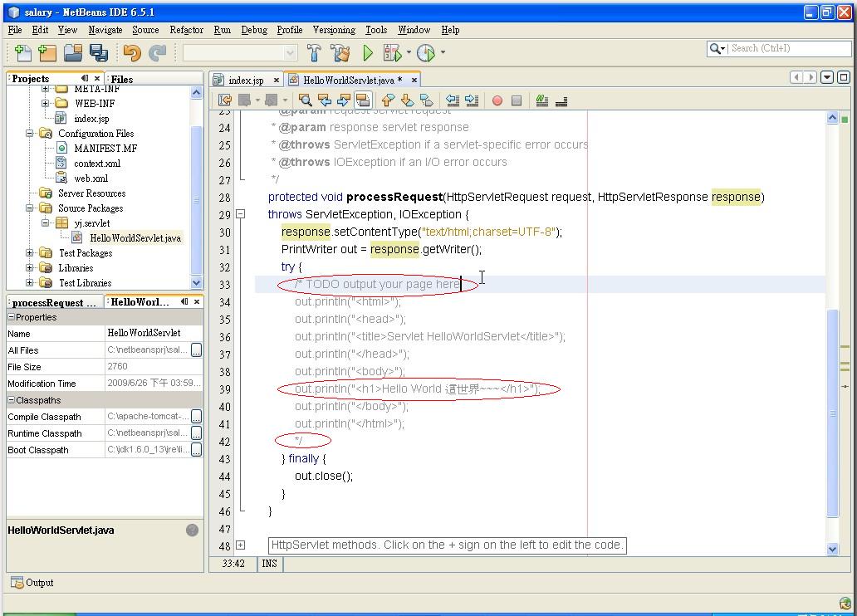Expand the WEB-INF folder node
Image resolution: width=857 pixels, height=616 pixels.
click(x=46, y=103)
